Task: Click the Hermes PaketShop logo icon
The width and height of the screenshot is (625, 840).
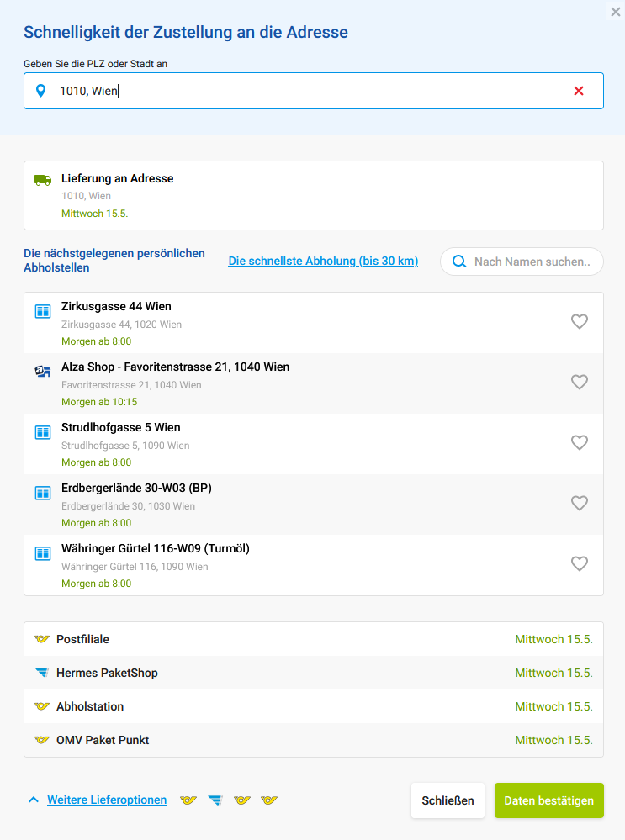Action: coord(42,673)
